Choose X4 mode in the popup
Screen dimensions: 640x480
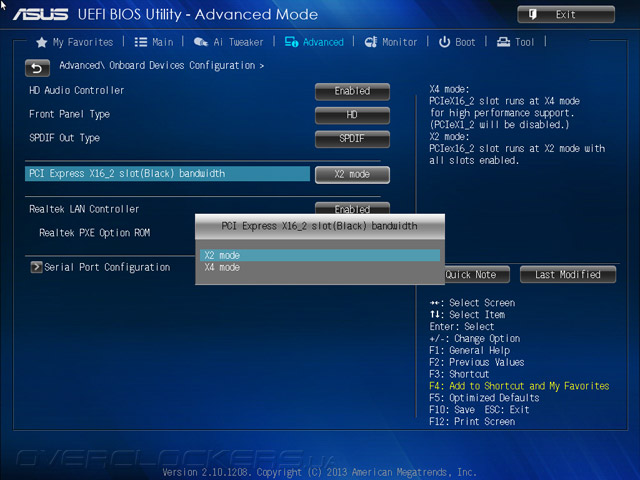[320, 268]
